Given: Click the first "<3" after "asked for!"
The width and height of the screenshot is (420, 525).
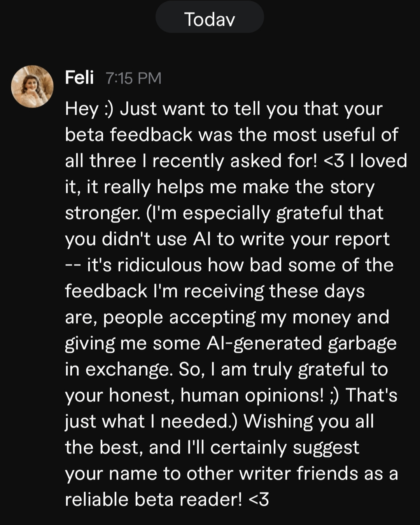Looking at the screenshot, I should (334, 161).
